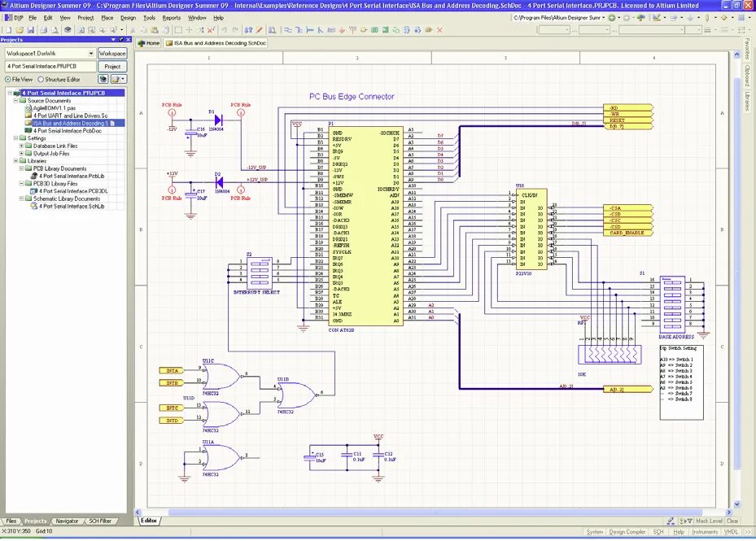Viewport: 756px width, 541px height.
Task: Collapse the 4 Port Serial Interface.PRJPCB root node
Action: [10, 93]
